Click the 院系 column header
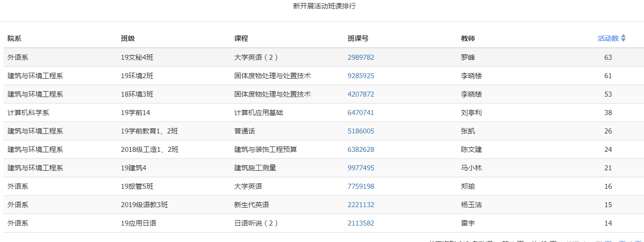Viewport: 644px width, 242px height. tap(14, 38)
